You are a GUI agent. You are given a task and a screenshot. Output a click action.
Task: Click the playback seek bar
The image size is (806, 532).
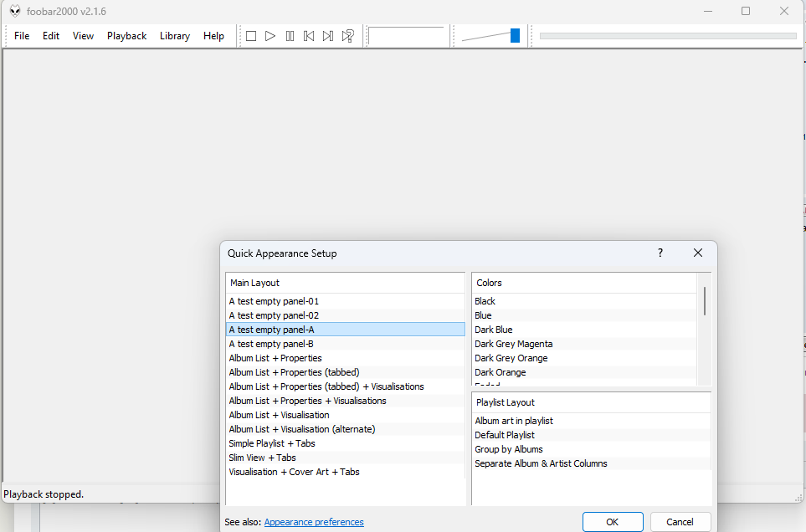click(x=667, y=36)
